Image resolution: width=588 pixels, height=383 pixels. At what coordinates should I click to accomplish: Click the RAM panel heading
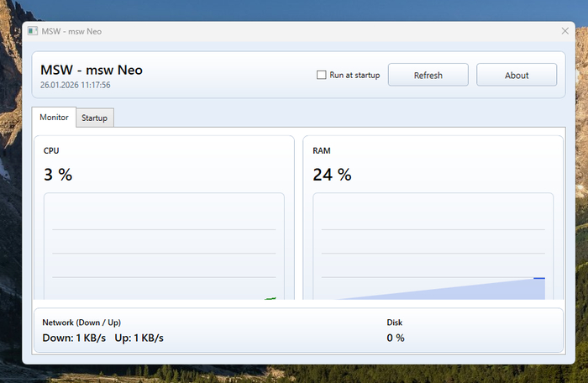(322, 151)
